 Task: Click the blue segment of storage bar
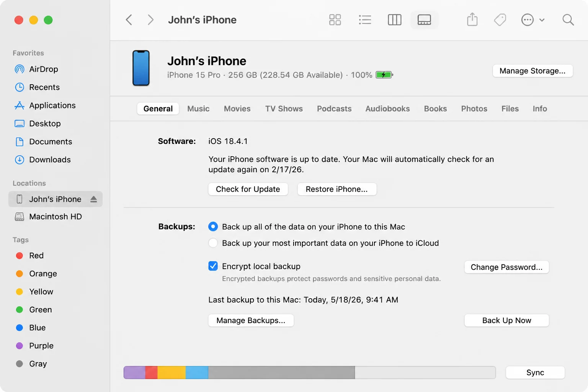coord(197,372)
